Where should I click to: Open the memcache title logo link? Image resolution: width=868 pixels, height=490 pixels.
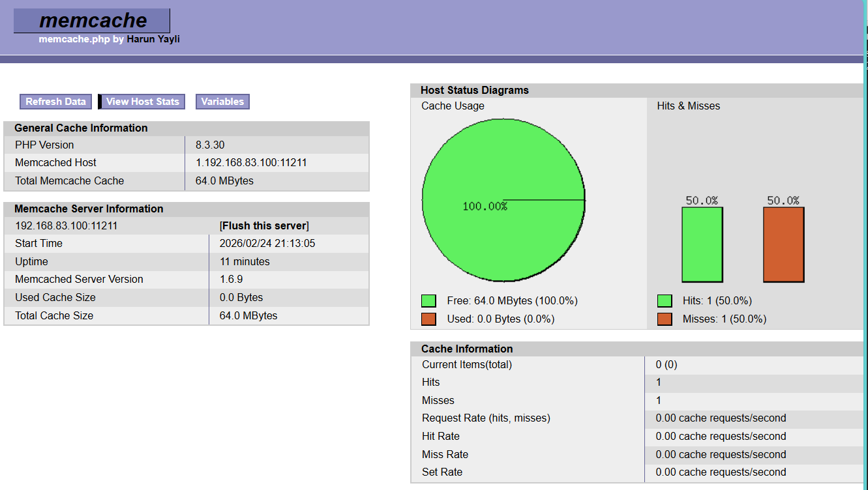92,20
